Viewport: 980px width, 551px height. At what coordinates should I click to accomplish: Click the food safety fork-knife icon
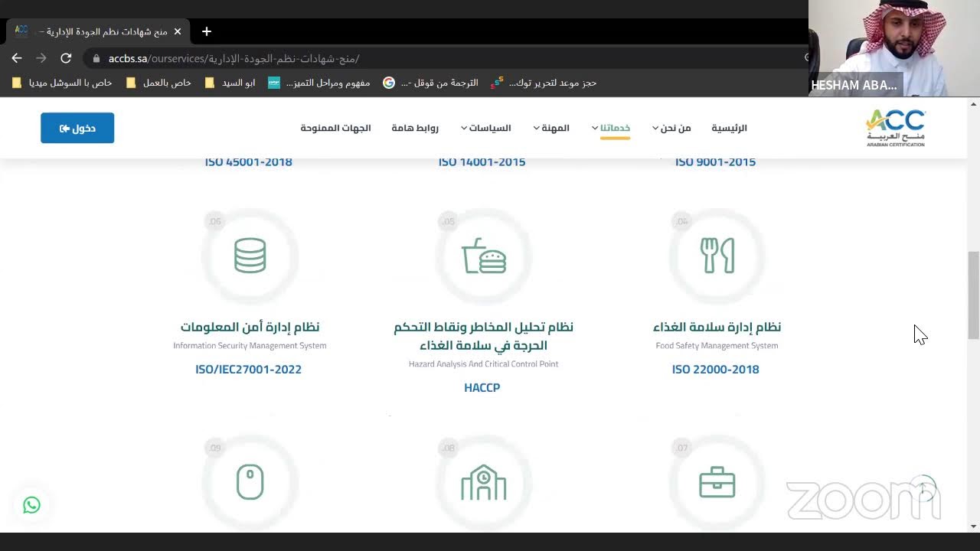[717, 256]
